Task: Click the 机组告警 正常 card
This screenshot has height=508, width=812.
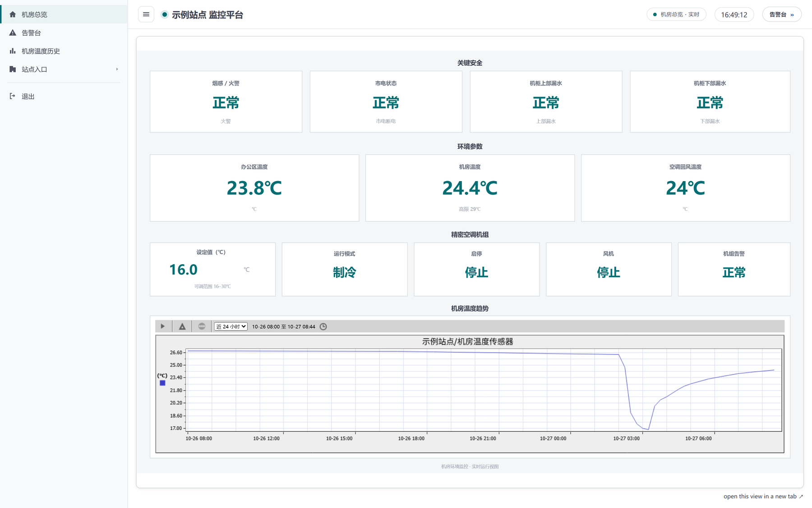Action: [x=734, y=270]
